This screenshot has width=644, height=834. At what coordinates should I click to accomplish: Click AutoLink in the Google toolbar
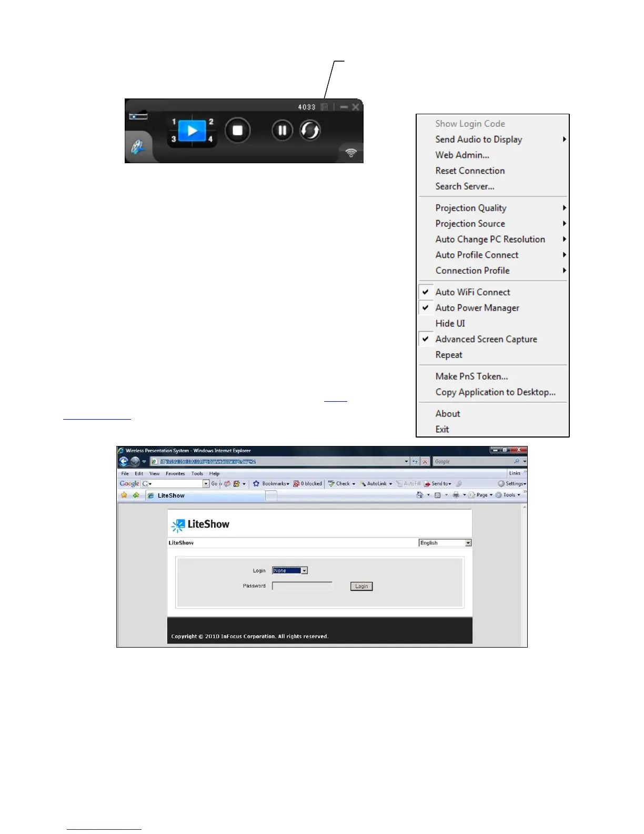pyautogui.click(x=376, y=483)
